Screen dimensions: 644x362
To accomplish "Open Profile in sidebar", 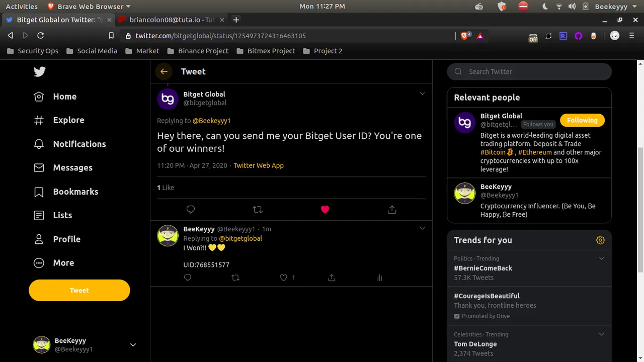I will pyautogui.click(x=56, y=239).
